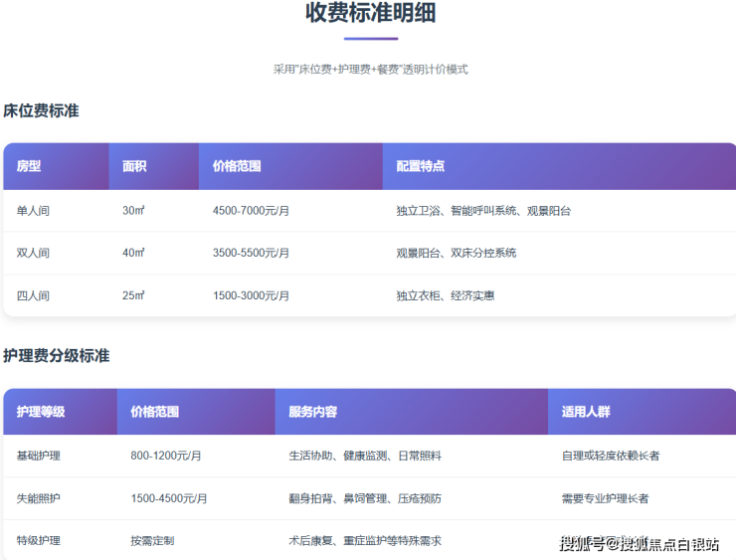Click the 面积 column header

tap(134, 166)
